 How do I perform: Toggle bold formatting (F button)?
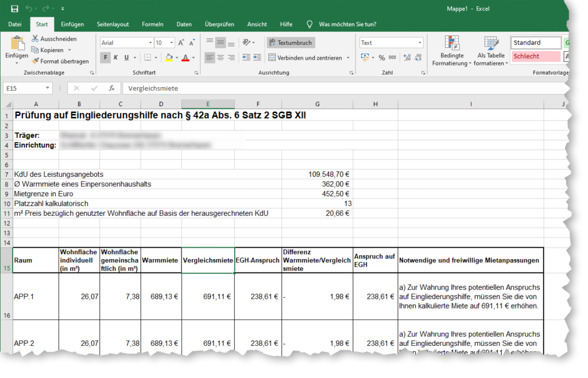pyautogui.click(x=105, y=57)
